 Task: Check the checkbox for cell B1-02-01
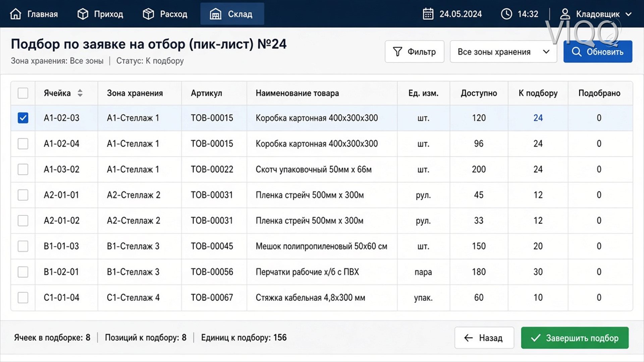[23, 272]
